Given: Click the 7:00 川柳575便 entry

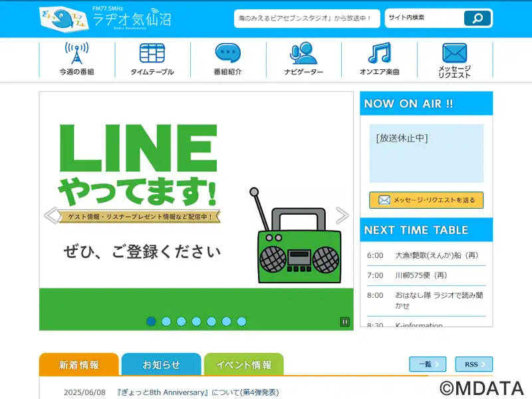Looking at the screenshot, I should coord(426,275).
